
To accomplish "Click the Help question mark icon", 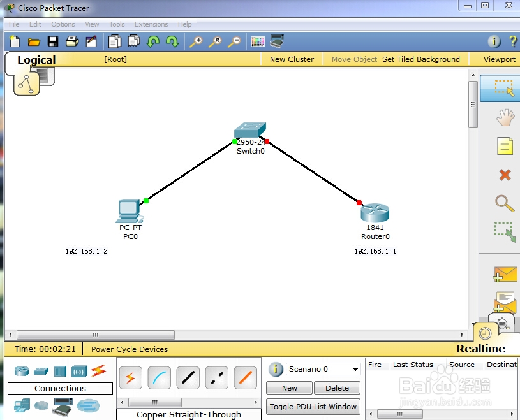I will point(513,41).
